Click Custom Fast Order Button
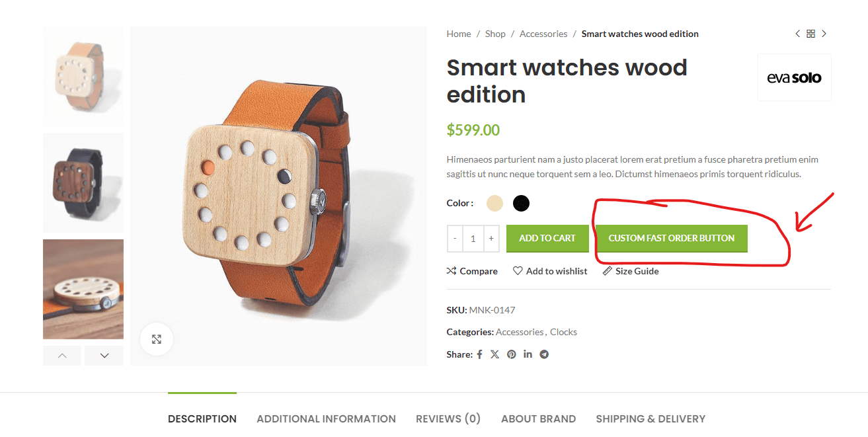Viewport: 868px width, 437px height. point(671,239)
